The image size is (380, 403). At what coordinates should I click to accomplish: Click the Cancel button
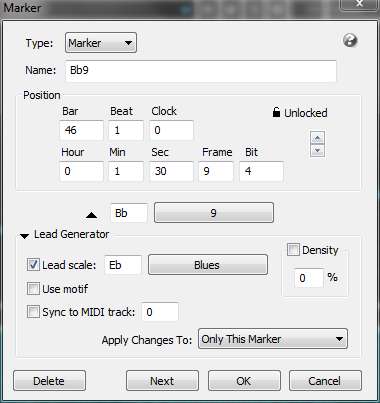(325, 381)
